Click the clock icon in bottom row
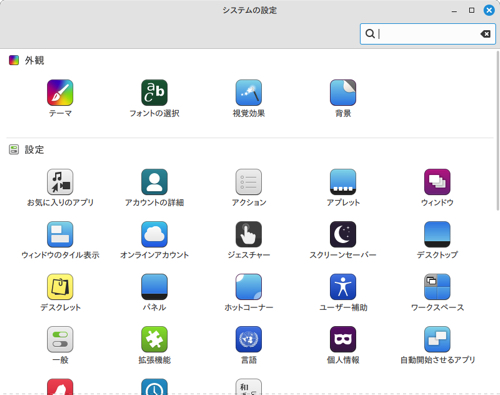500x395 pixels. click(154, 387)
